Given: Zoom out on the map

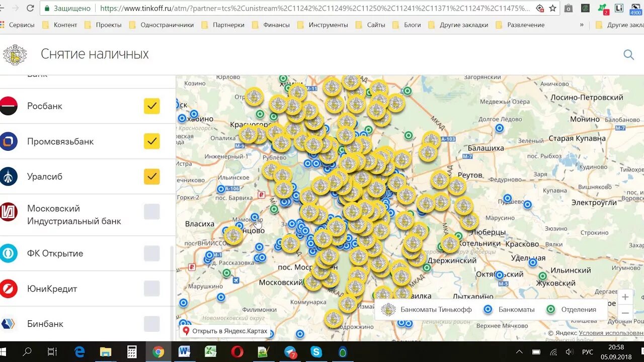Looking at the screenshot, I should [x=625, y=313].
